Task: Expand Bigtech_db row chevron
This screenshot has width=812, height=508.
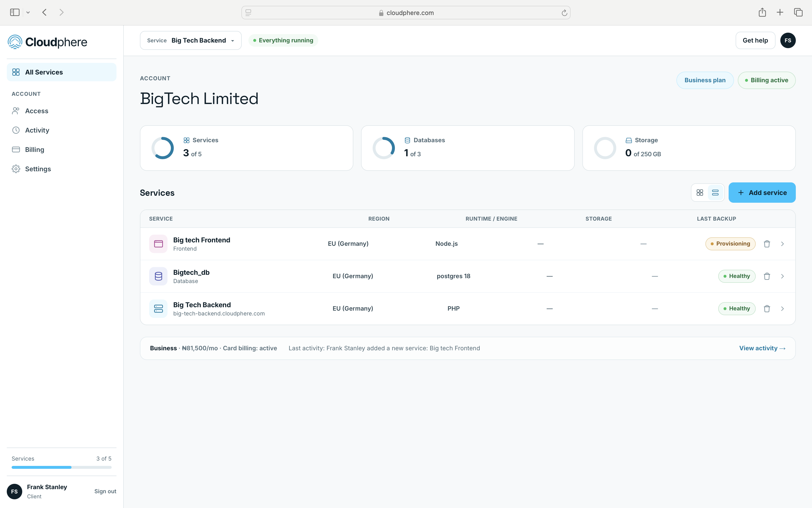Action: point(783,276)
